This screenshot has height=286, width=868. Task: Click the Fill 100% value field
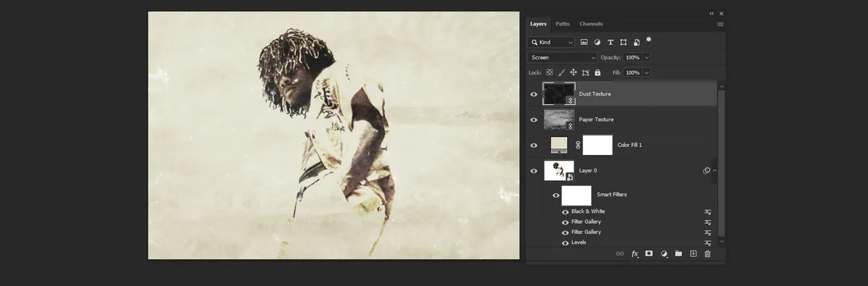632,72
